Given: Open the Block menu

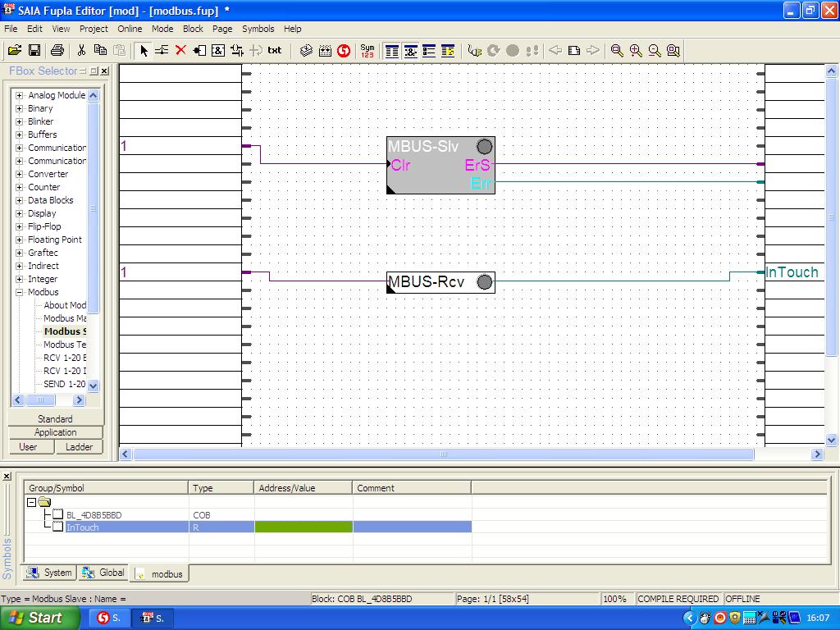Looking at the screenshot, I should tap(193, 29).
